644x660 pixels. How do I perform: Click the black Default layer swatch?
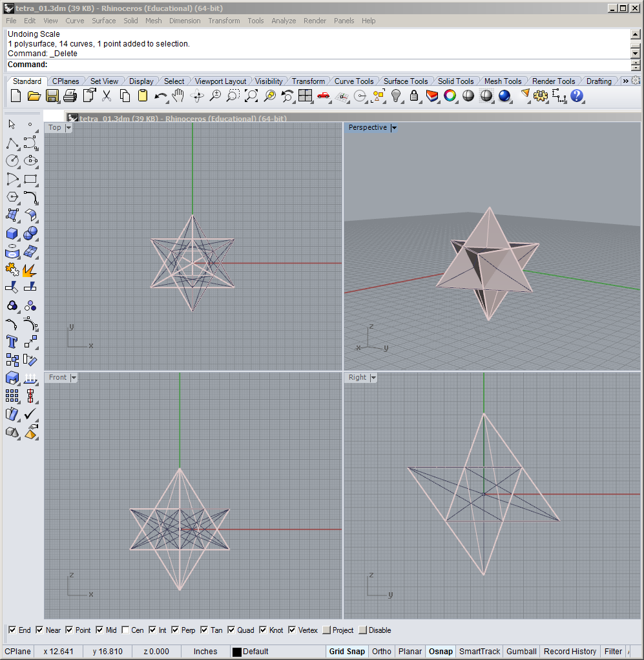[x=237, y=652]
